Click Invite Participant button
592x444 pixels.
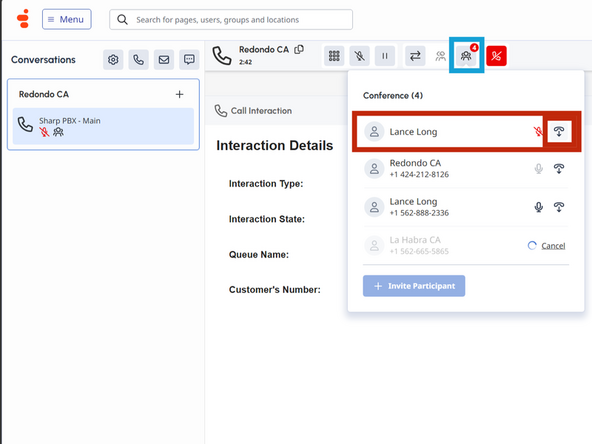click(414, 286)
